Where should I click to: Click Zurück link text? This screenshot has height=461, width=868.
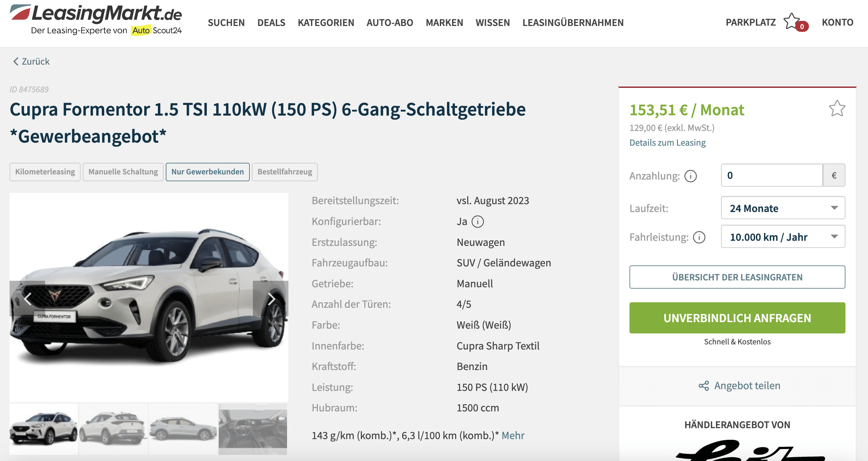click(x=36, y=62)
